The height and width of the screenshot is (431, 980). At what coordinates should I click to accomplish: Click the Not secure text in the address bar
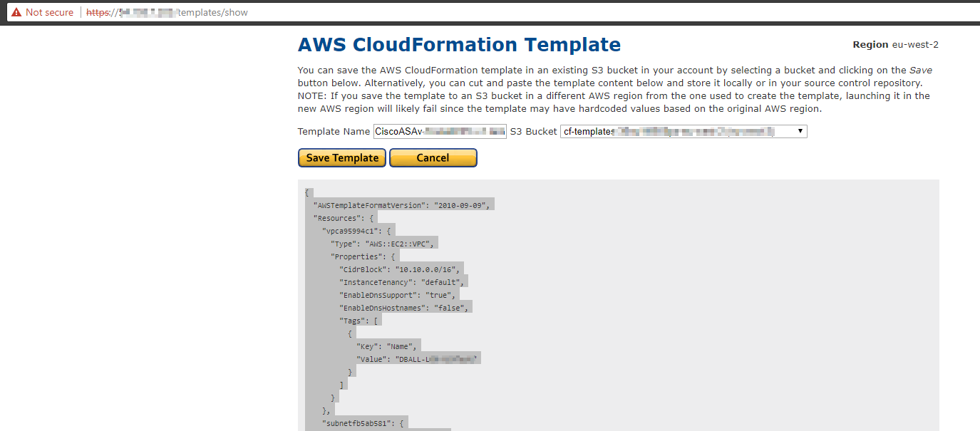tap(49, 13)
